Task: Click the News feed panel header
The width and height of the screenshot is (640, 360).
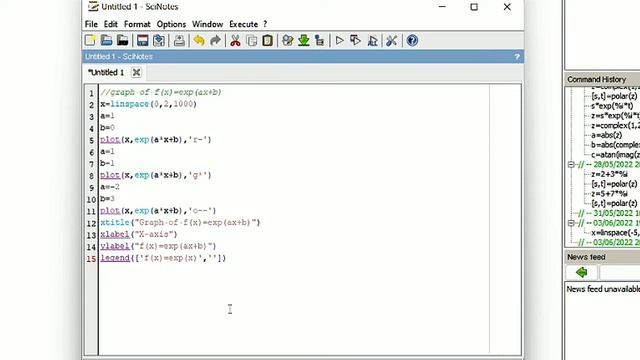Action: tap(602, 257)
